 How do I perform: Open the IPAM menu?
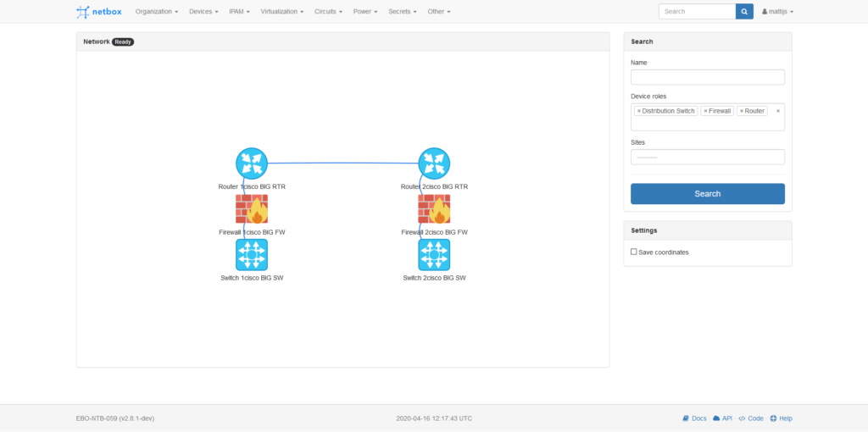point(239,12)
